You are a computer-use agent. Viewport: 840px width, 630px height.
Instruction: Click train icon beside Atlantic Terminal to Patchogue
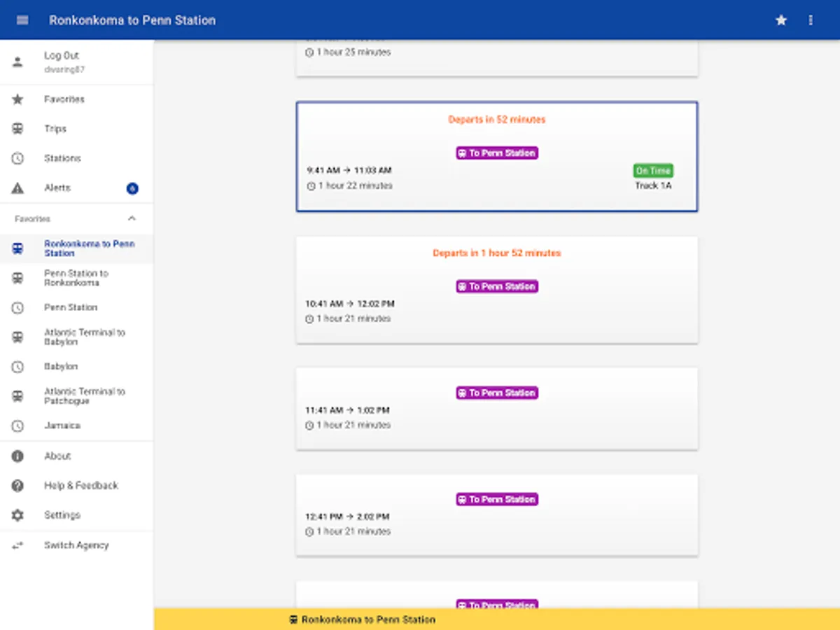click(x=17, y=396)
